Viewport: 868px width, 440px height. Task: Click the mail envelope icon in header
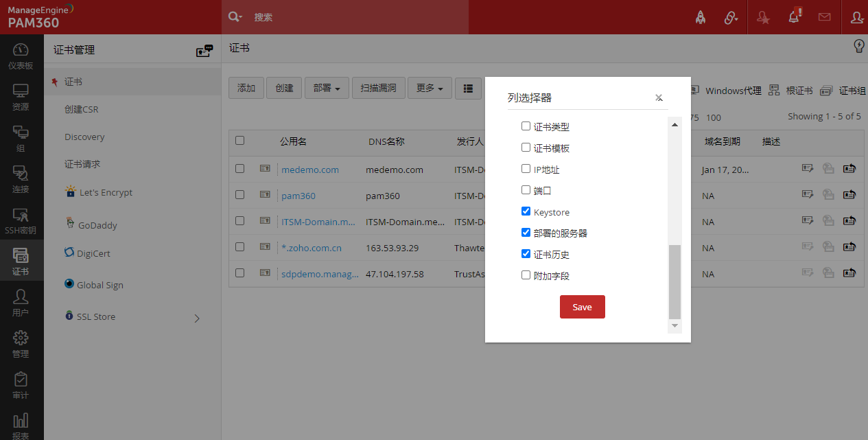click(824, 18)
